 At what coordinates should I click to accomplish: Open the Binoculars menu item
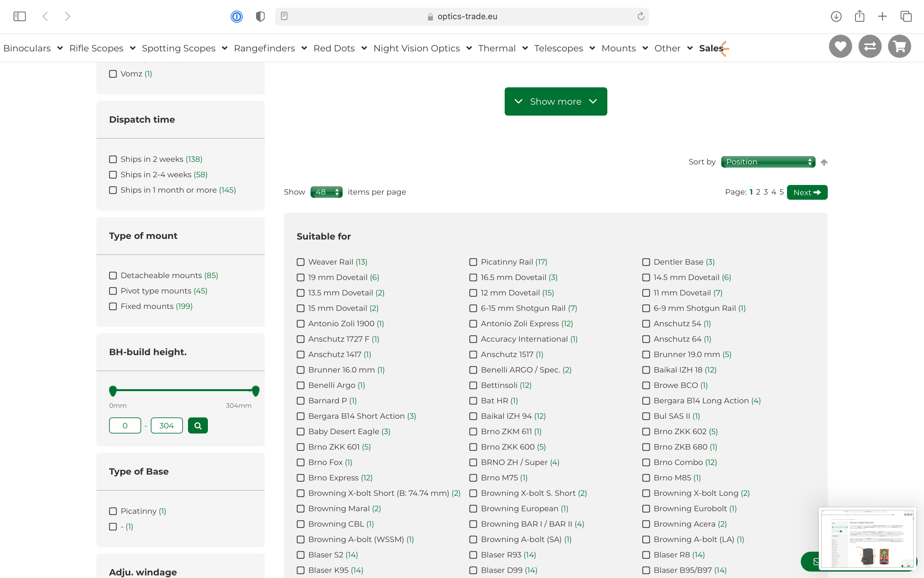pos(27,48)
